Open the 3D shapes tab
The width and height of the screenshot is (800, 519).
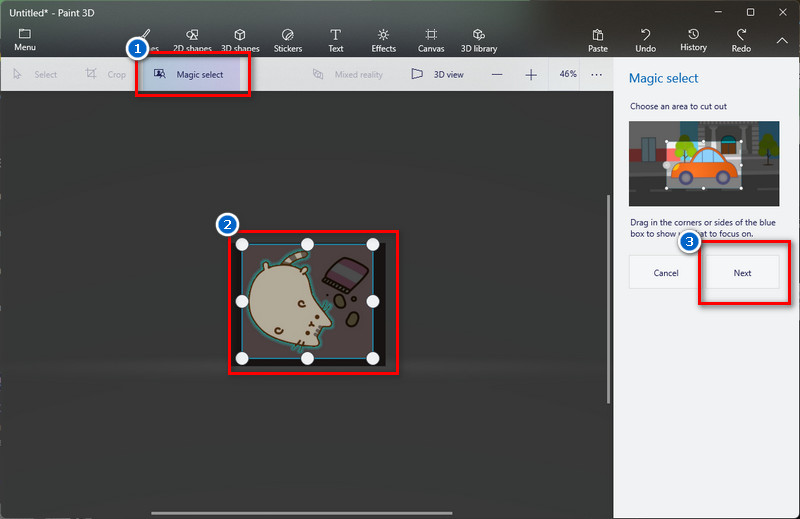pos(240,41)
